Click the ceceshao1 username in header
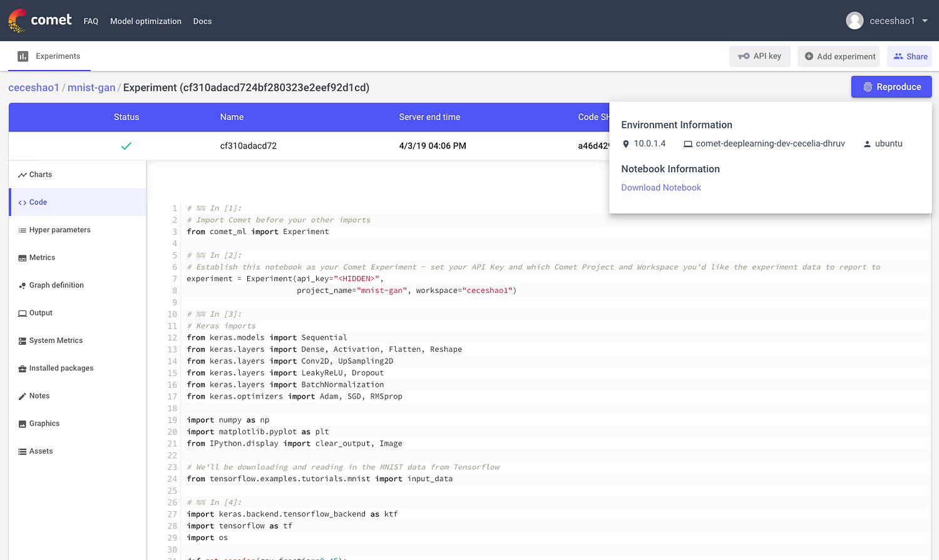Viewport: 939px width, 560px height. point(892,21)
